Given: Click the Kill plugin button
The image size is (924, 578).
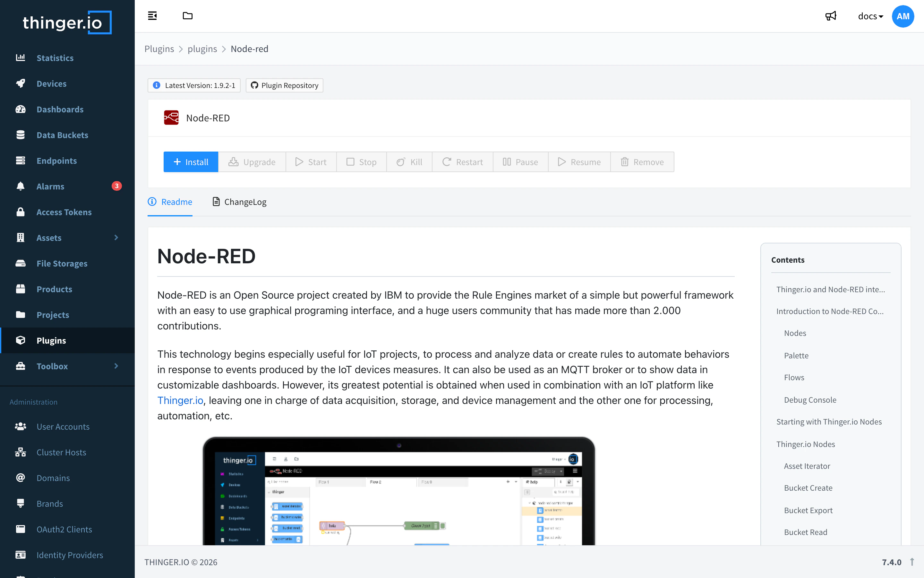Looking at the screenshot, I should pos(409,162).
